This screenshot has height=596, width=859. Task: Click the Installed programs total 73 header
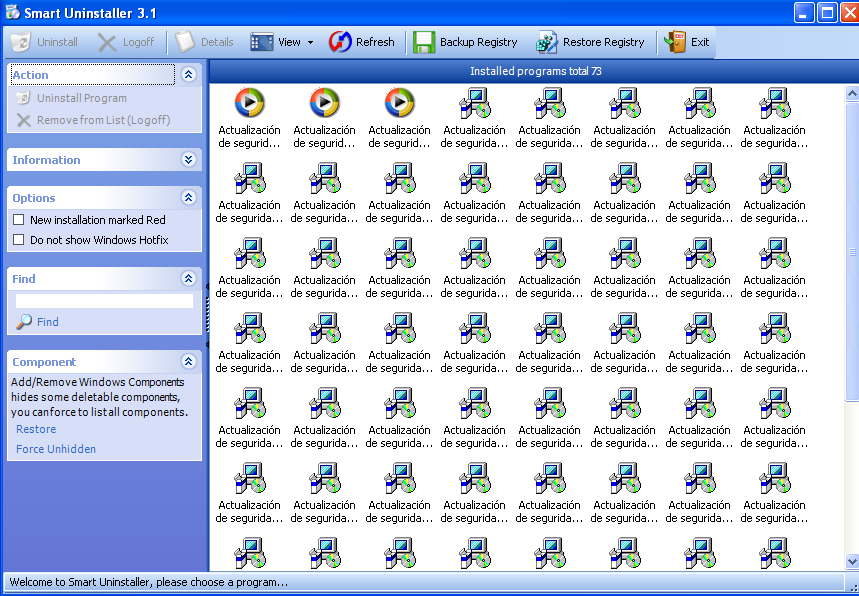535,71
